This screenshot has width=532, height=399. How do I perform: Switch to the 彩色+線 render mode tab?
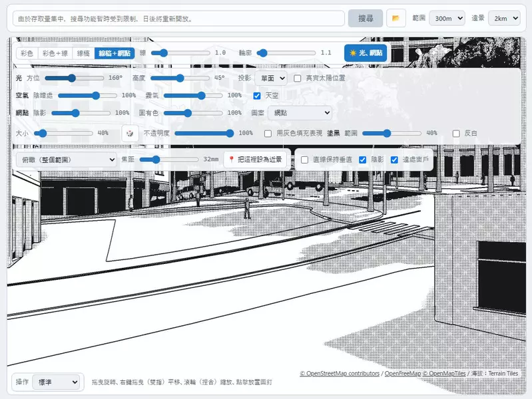click(x=55, y=53)
